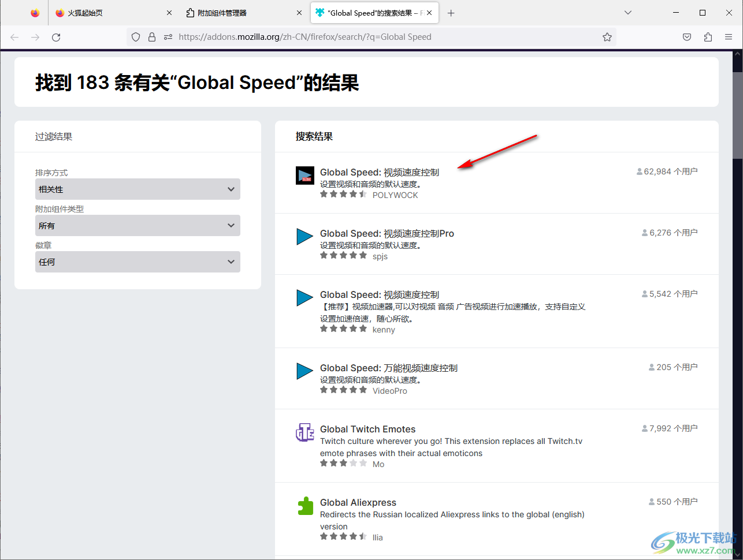Click the 6,276 个用户 count
The height and width of the screenshot is (560, 743).
click(x=670, y=233)
